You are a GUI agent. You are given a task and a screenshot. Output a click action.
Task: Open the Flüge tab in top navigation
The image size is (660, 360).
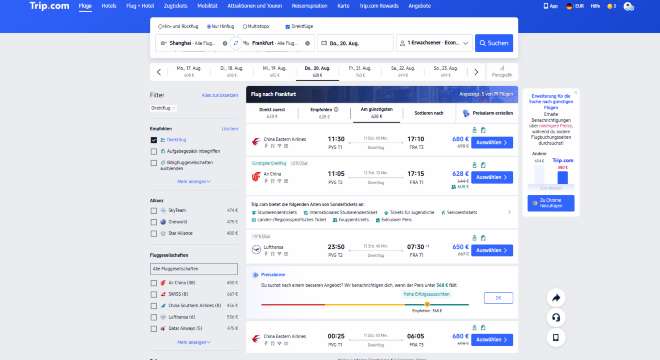85,6
